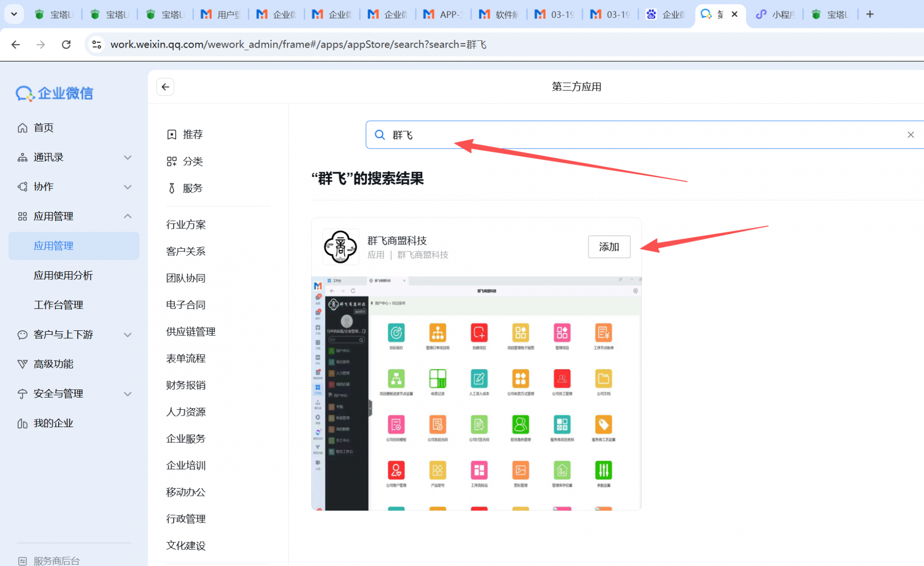Collapse the 应用管理 sidebar section
This screenshot has width=924, height=566.
127,216
